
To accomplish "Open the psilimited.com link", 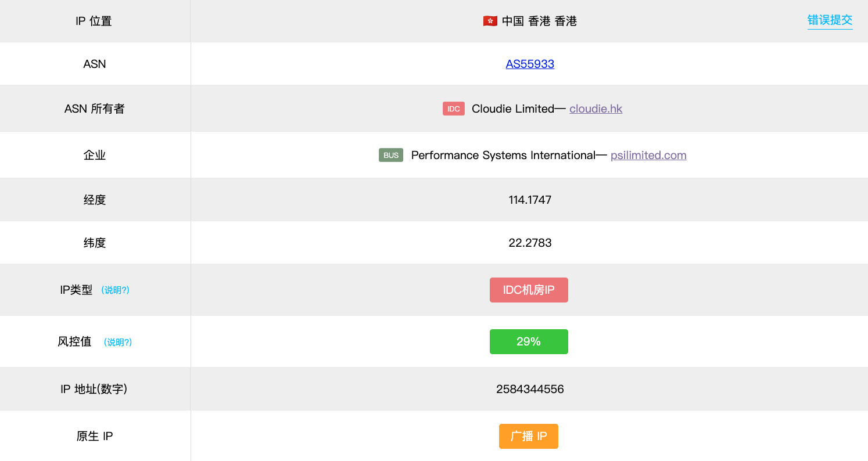I will (648, 155).
